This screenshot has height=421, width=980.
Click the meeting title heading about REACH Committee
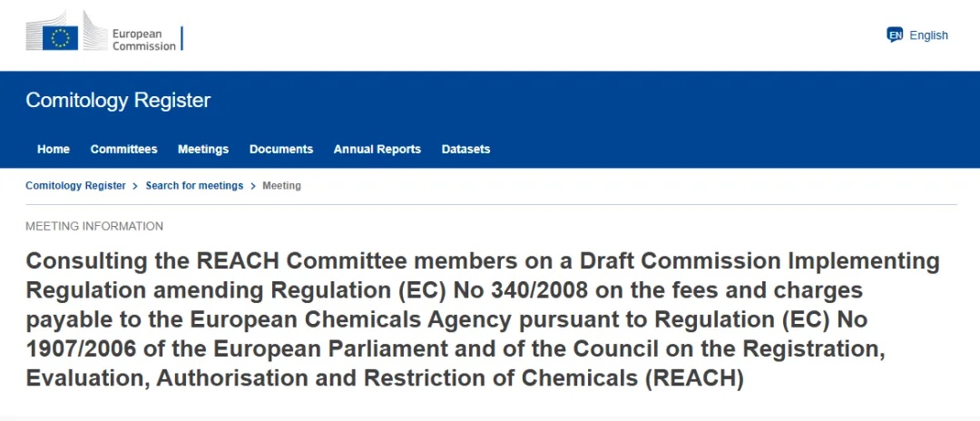pyautogui.click(x=483, y=320)
